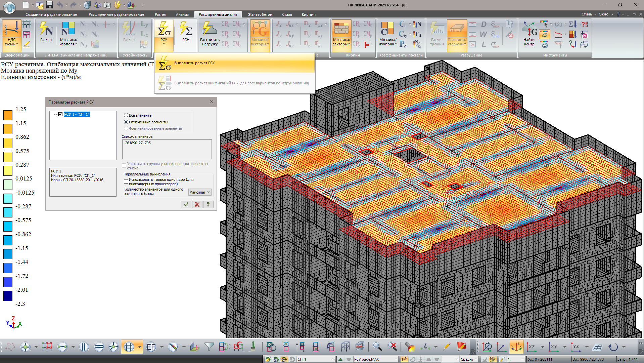Click the magnifier zoom icon in bottom toolbar
The image size is (644, 363).
pyautogui.click(x=377, y=347)
